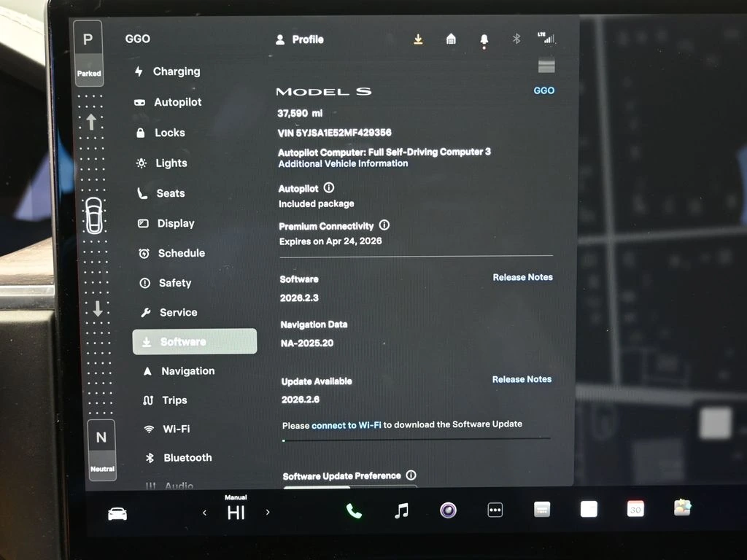Tap the Bluetooth icon in top bar
Screen dimensions: 747x560
click(x=516, y=39)
